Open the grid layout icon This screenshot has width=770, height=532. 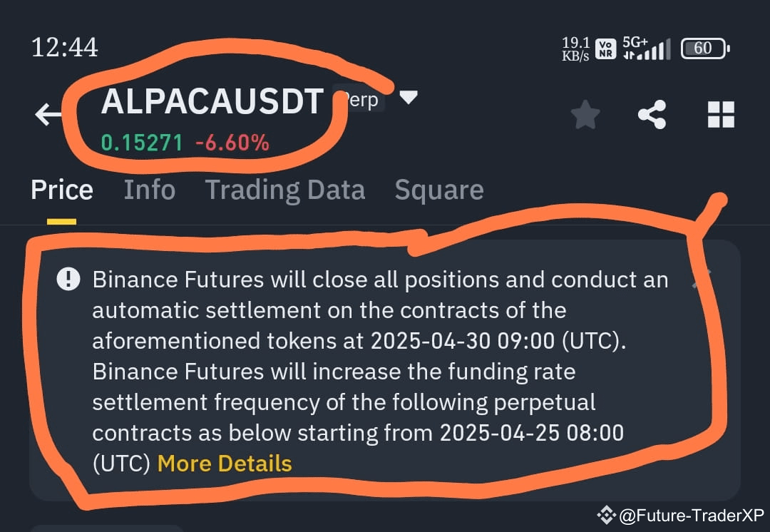point(721,114)
